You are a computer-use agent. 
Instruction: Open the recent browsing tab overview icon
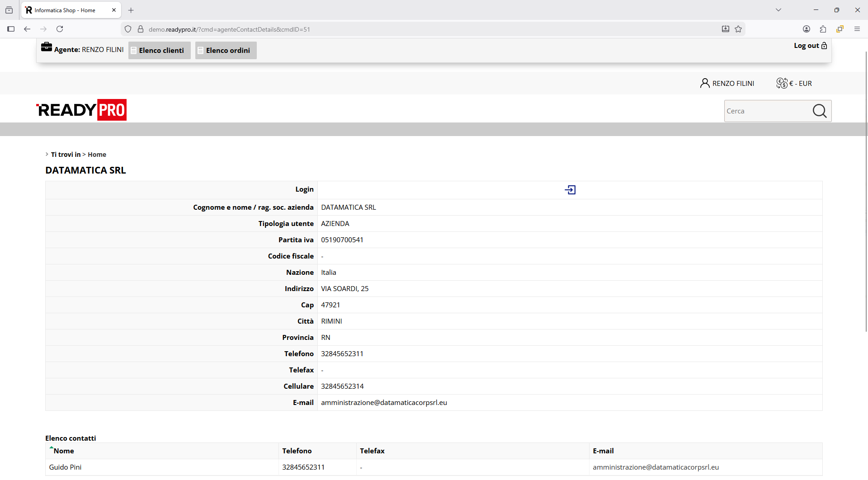click(9, 10)
